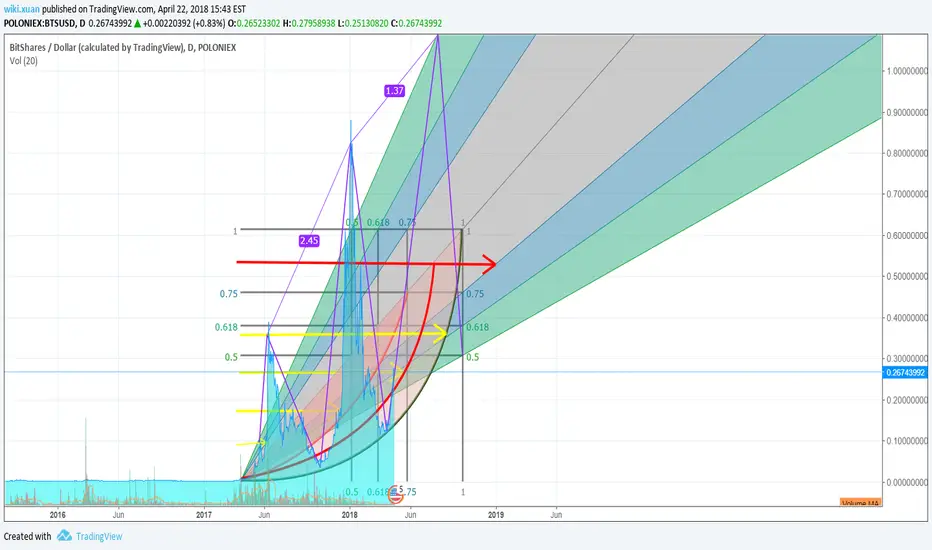Click the close value C:0.26743992
Screen dimensions: 932x550
(x=417, y=23)
